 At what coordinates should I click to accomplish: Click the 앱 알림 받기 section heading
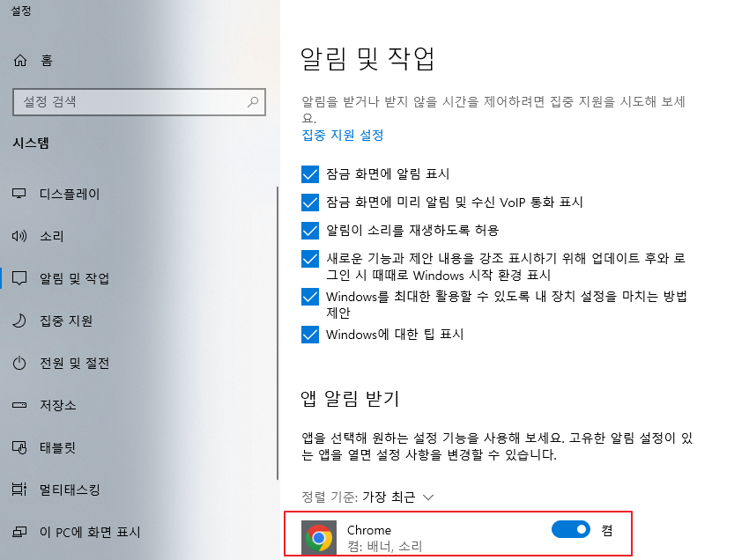pos(350,398)
